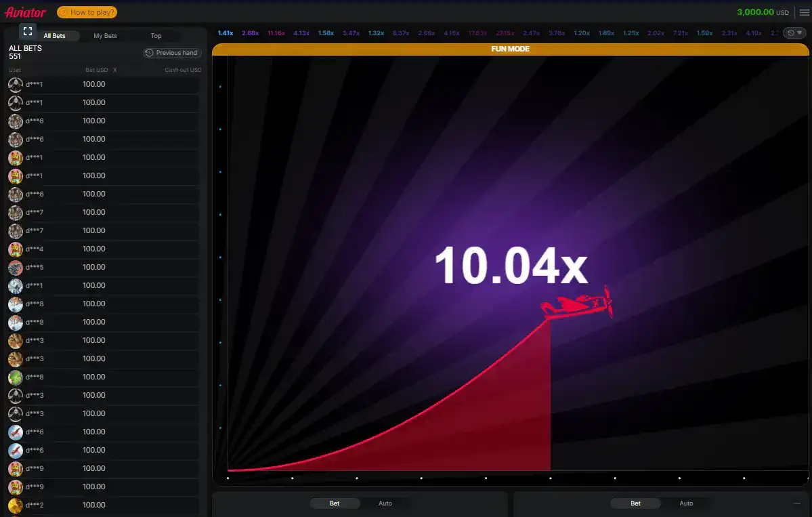Image resolution: width=812 pixels, height=517 pixels.
Task: Click the red airplane on the graph
Action: pos(578,304)
